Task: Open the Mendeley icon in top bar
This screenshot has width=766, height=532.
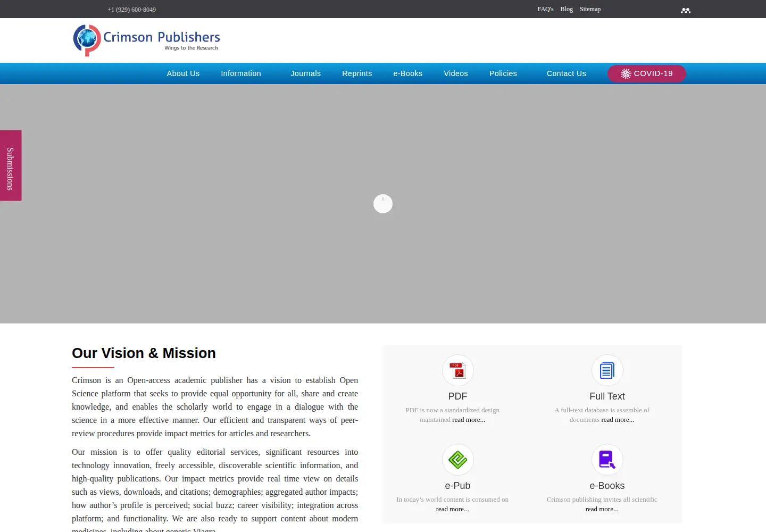Action: point(686,10)
